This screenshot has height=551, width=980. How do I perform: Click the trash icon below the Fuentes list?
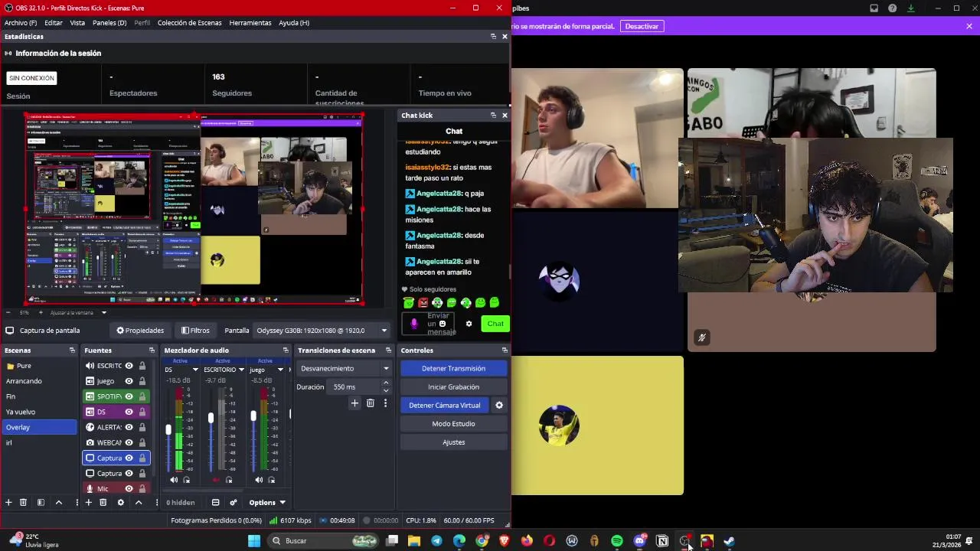[x=103, y=502]
